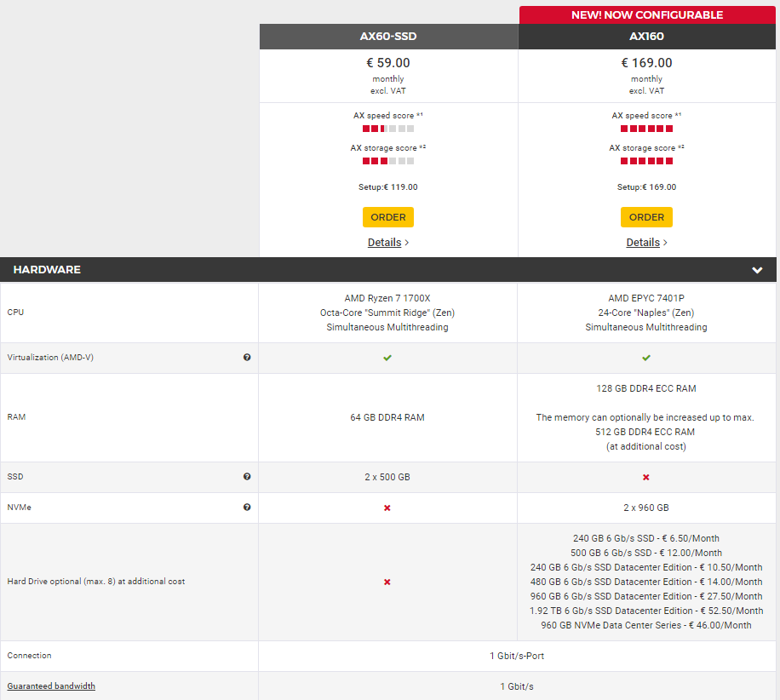Select the 2 x 960 GB NVMe value

(646, 508)
